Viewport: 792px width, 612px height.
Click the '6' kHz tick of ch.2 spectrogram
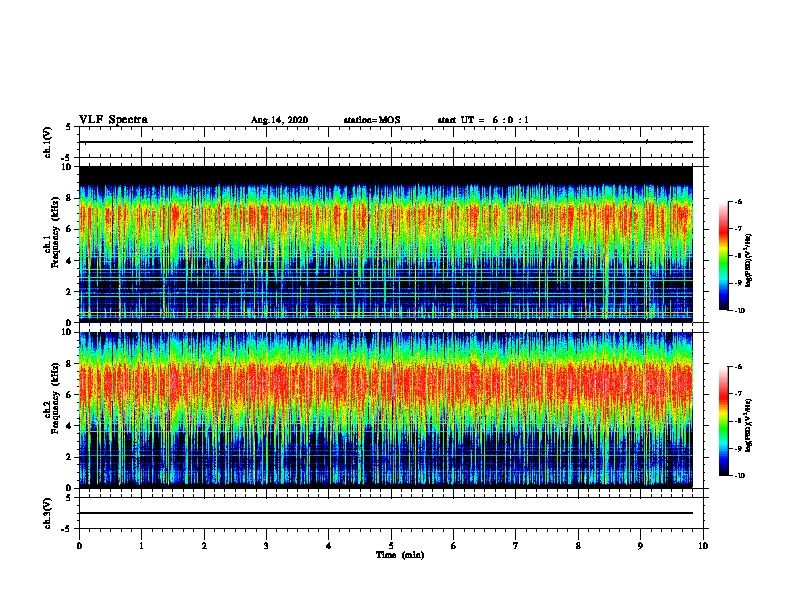(x=69, y=394)
